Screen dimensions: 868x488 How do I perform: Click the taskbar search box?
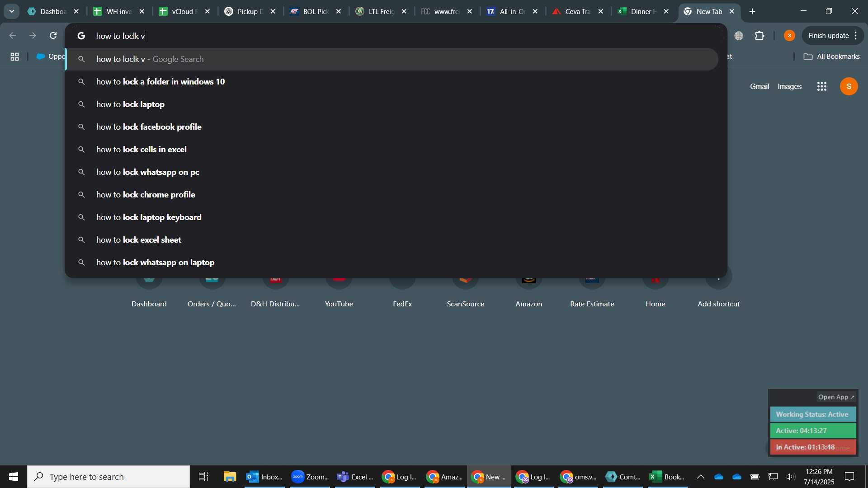coord(108,477)
